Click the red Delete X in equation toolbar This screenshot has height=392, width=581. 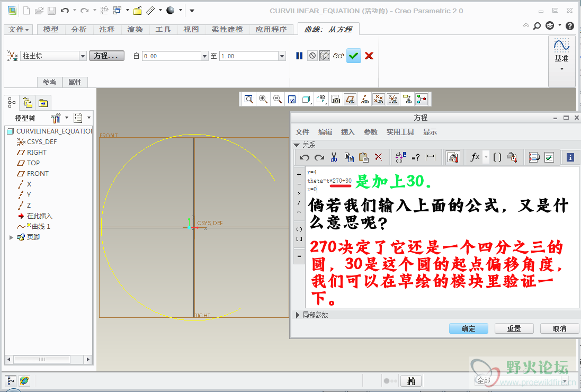coord(378,157)
